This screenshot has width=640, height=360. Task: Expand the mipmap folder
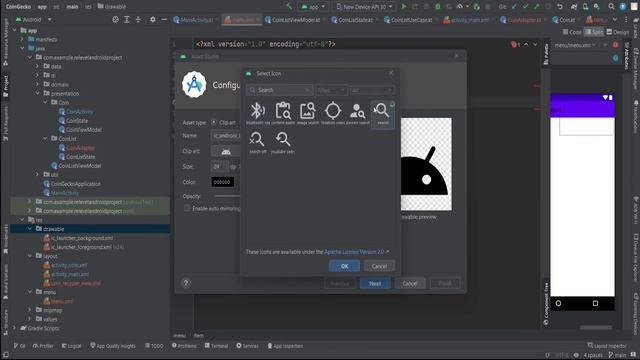point(30,310)
